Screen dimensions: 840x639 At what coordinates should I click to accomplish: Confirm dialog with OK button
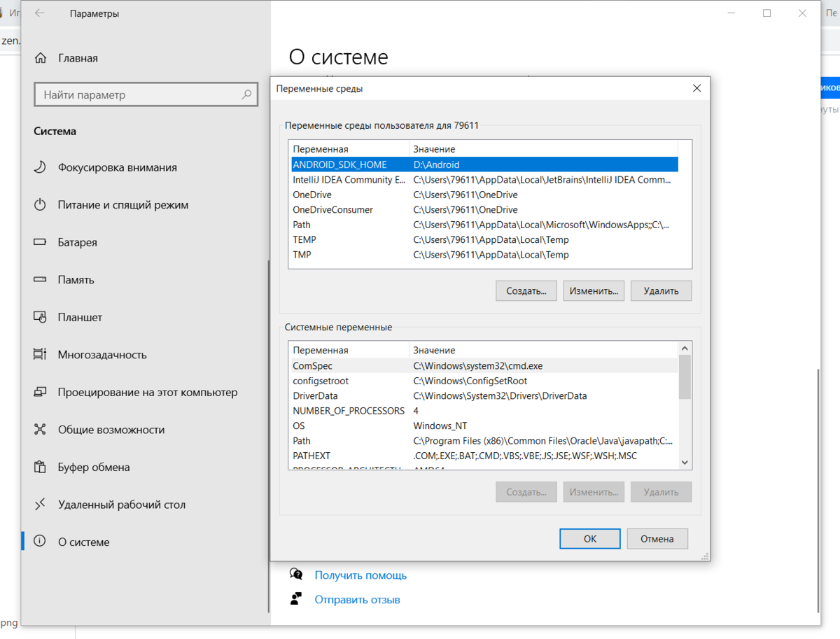click(x=590, y=539)
